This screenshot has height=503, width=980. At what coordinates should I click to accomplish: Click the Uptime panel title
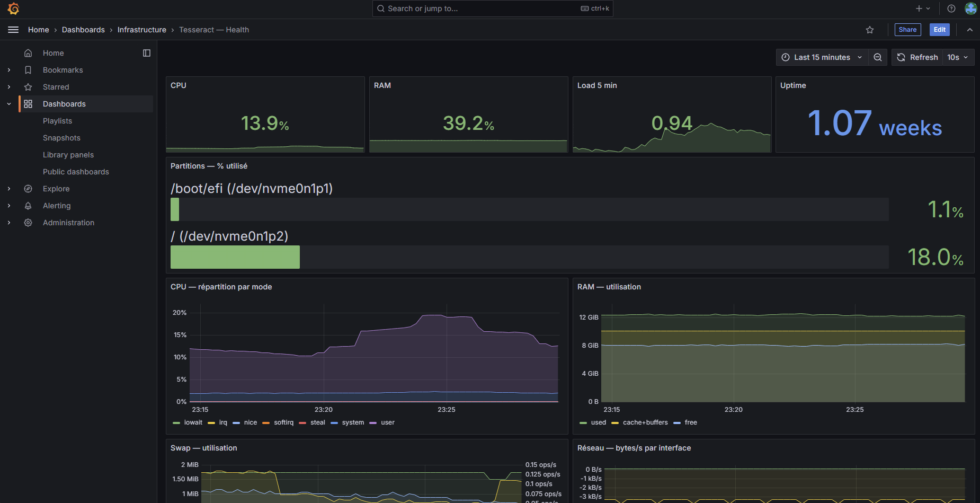pyautogui.click(x=793, y=85)
